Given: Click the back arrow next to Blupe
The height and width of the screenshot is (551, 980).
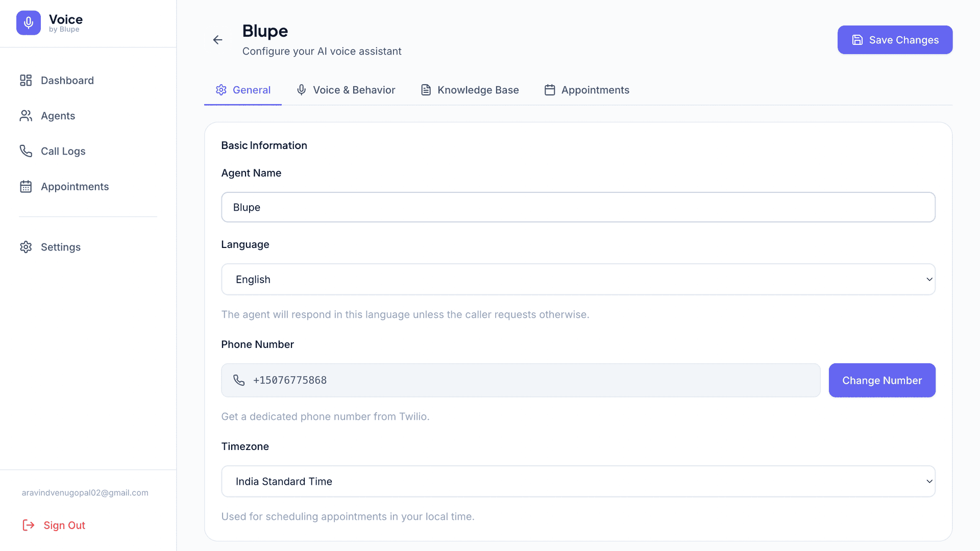Looking at the screenshot, I should 218,40.
